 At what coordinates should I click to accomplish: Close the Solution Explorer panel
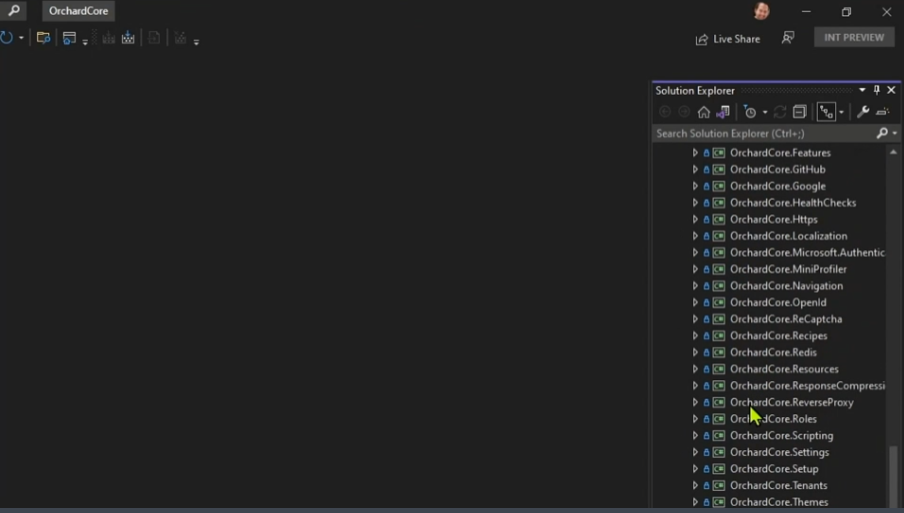pyautogui.click(x=891, y=90)
